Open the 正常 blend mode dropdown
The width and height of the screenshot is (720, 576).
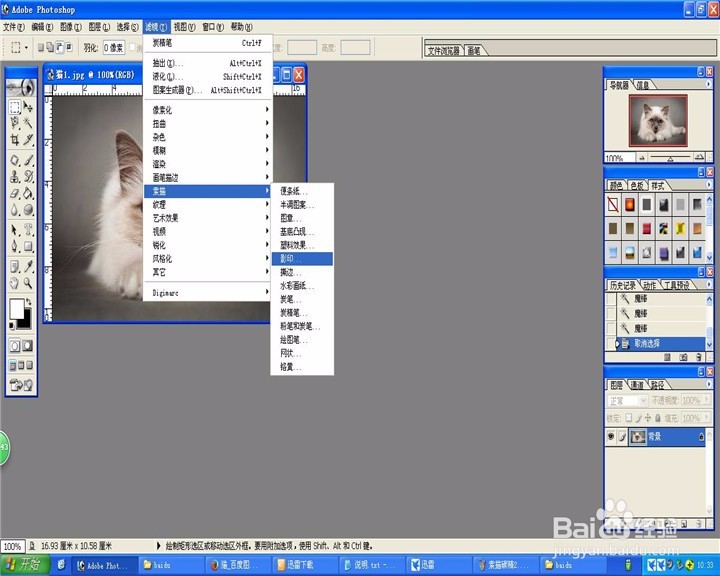tap(627, 401)
